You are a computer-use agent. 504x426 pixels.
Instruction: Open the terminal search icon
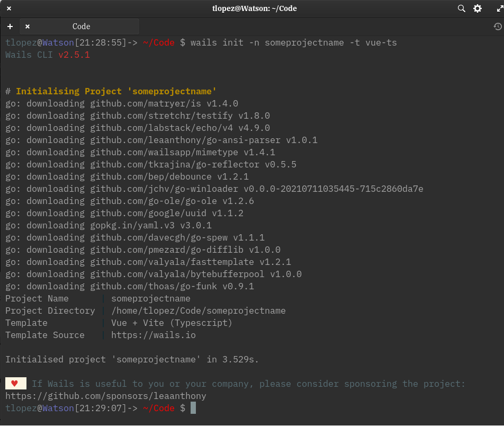coord(462,8)
